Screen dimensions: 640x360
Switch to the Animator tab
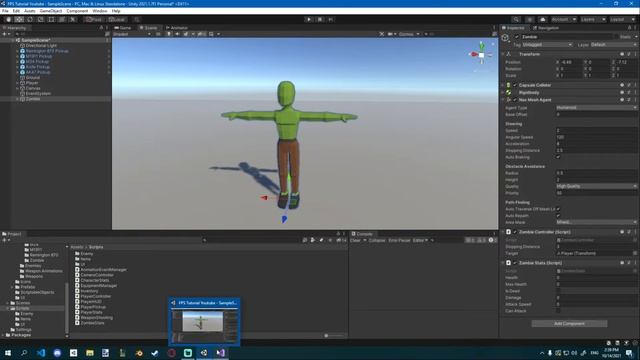coord(176,28)
